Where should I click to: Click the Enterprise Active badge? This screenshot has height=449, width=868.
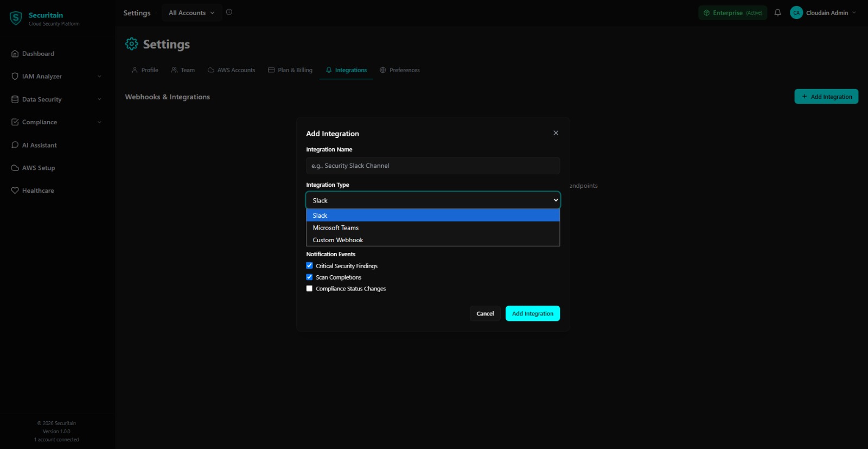(x=732, y=13)
